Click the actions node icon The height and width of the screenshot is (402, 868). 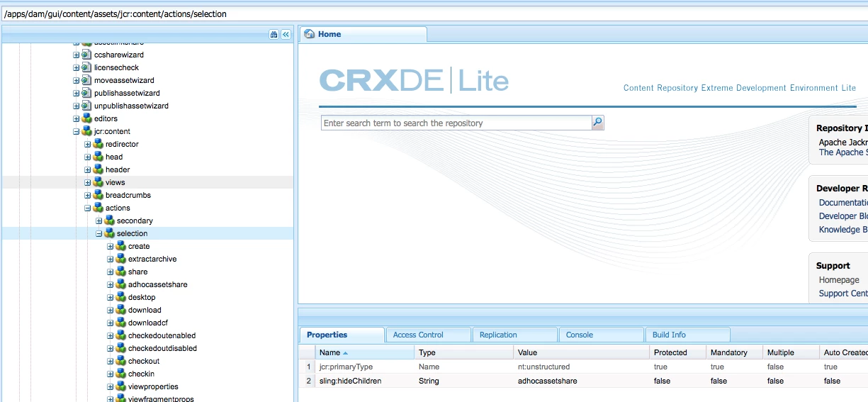coord(98,208)
